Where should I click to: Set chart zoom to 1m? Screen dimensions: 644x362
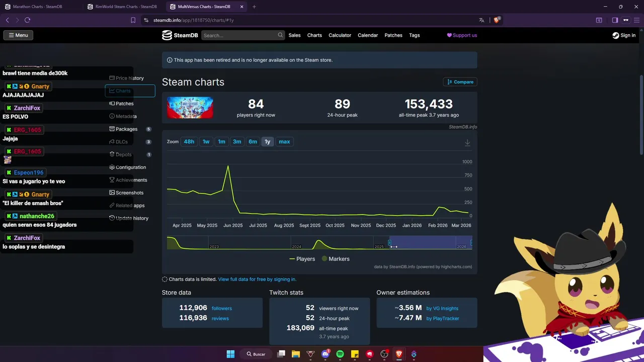pos(221,142)
